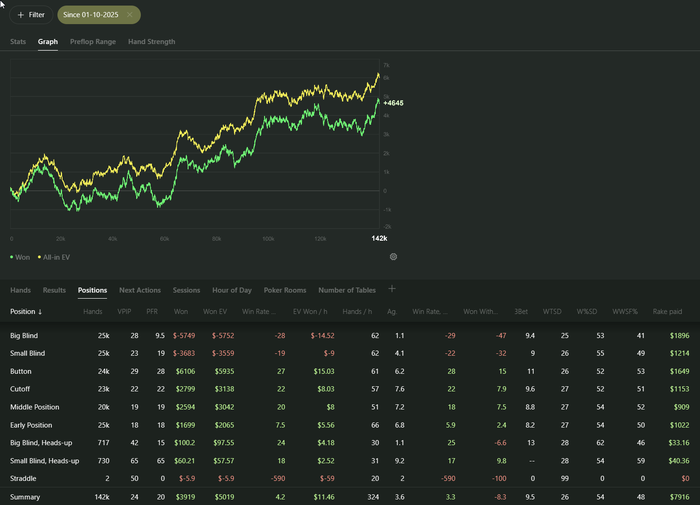Screen dimensions: 700x505
Task: Remove the Since 01-10-2025 filter chip
Action: coord(130,15)
